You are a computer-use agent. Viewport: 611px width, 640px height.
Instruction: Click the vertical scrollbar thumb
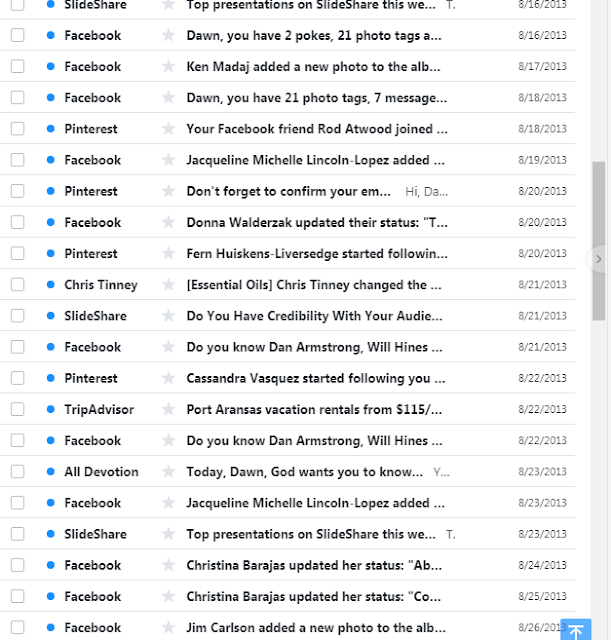coord(599,241)
